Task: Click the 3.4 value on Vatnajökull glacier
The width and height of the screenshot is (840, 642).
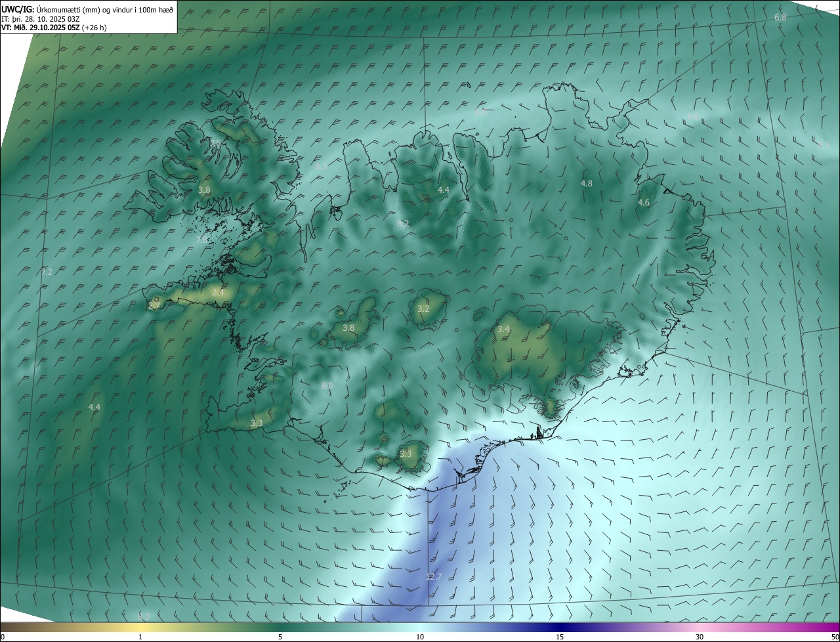Action: click(x=503, y=329)
